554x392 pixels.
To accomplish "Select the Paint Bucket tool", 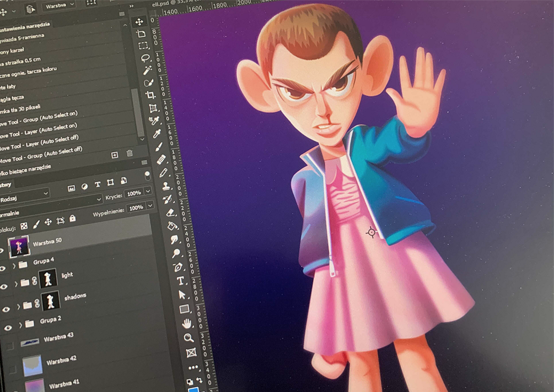I will point(173,226).
